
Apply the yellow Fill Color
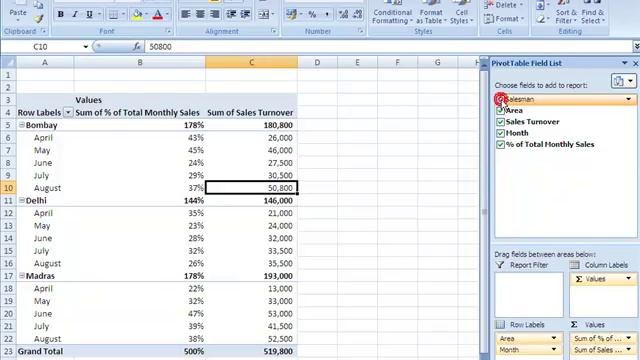pyautogui.click(x=138, y=15)
